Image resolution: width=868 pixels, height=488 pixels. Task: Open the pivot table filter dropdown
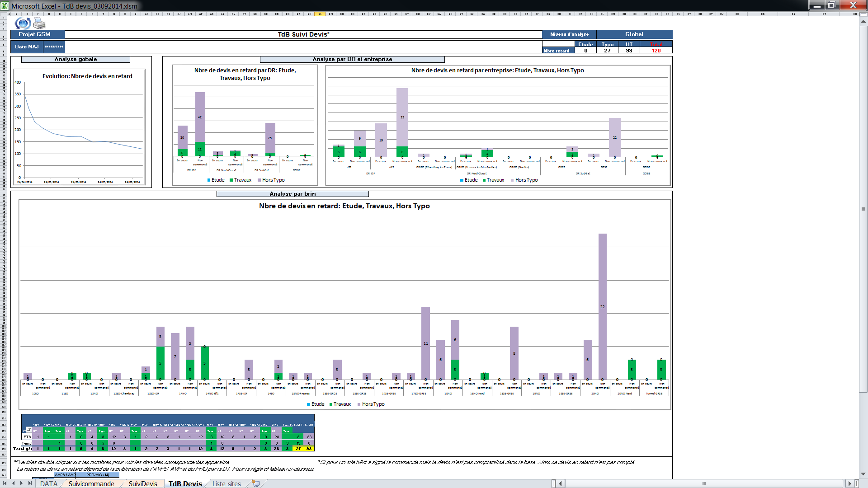click(29, 430)
